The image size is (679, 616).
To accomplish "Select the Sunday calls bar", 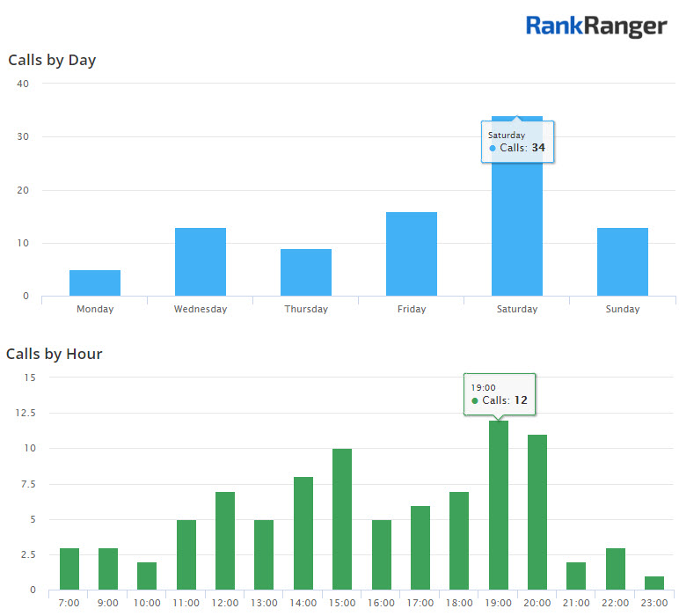I will pos(623,262).
